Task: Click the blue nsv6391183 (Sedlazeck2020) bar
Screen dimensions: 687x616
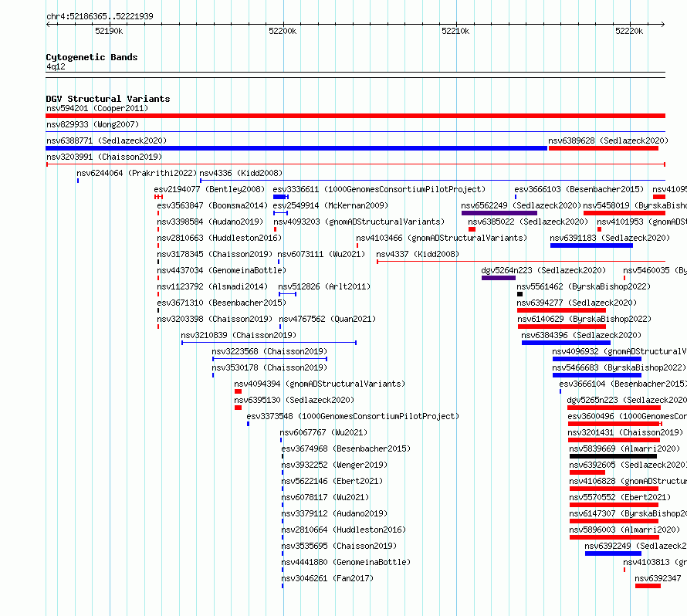Action: pyautogui.click(x=591, y=245)
